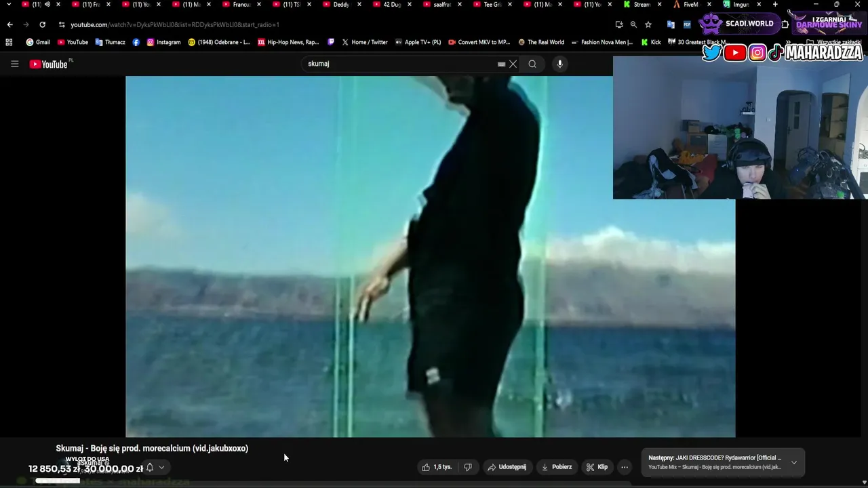The height and width of the screenshot is (488, 868).
Task: Open the tab search dropdown arrow
Action: pos(8,5)
